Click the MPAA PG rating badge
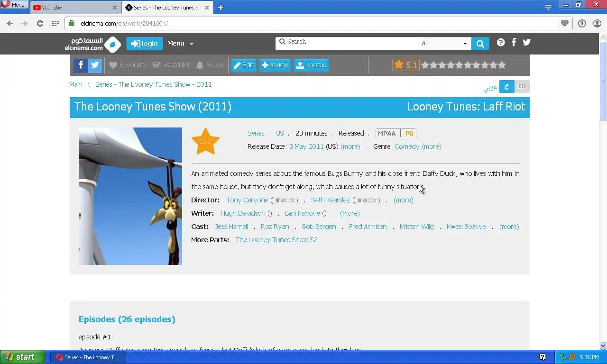Image resolution: width=607 pixels, height=364 pixels. [x=396, y=134]
